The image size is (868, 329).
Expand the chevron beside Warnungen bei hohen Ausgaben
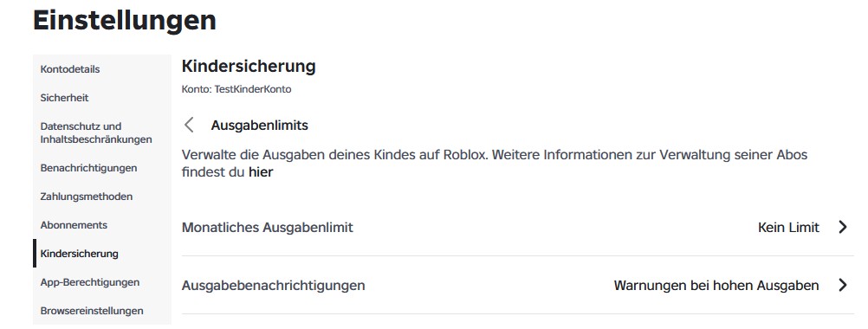(x=843, y=286)
